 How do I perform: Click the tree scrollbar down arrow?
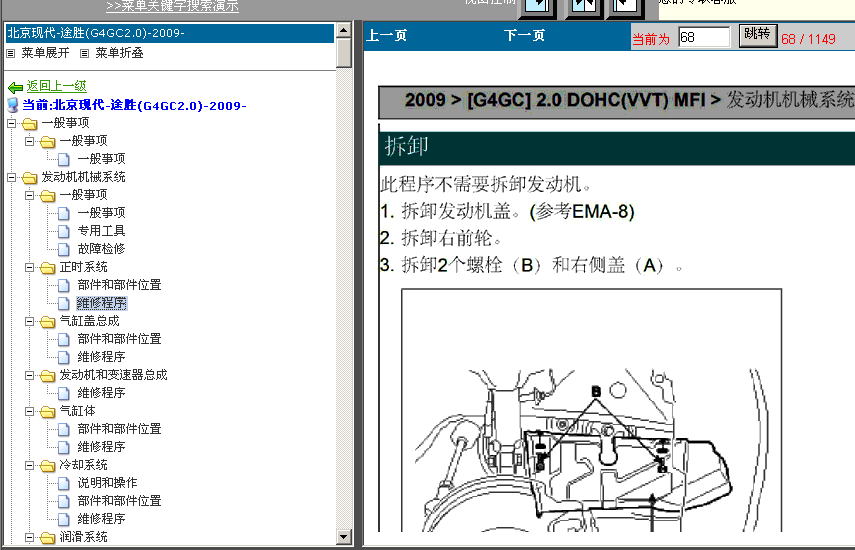click(x=344, y=537)
